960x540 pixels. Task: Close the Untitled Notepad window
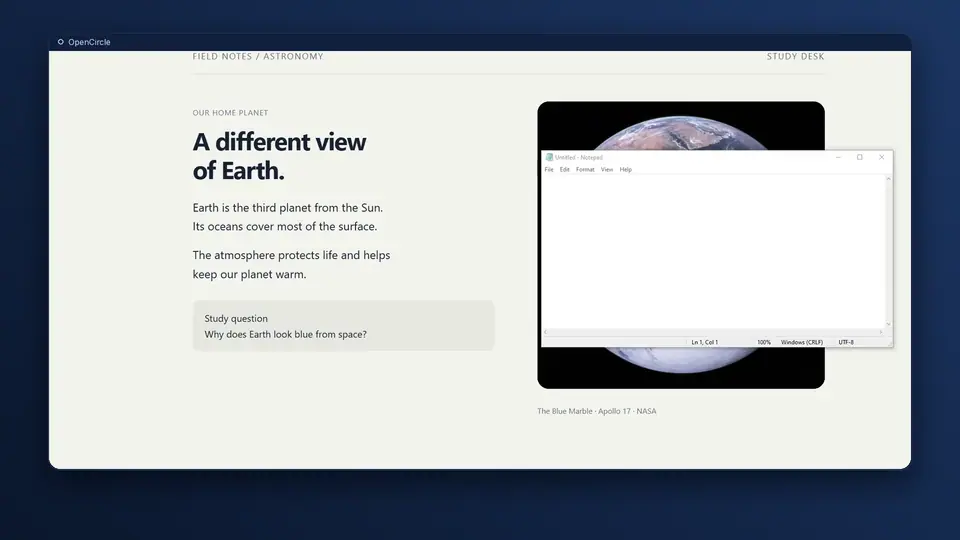pos(882,157)
